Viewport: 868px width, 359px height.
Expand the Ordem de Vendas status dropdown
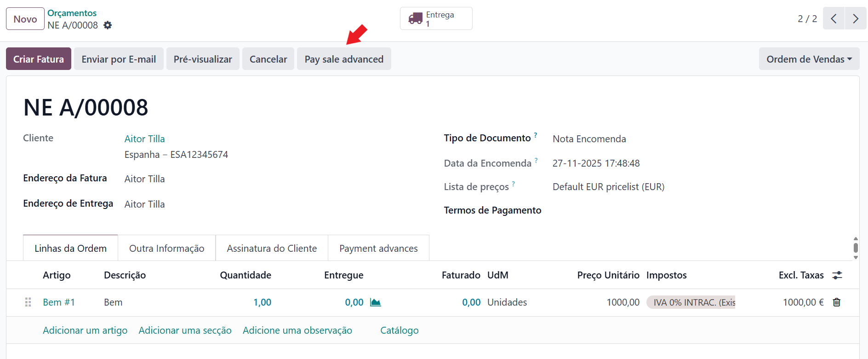[x=809, y=59]
